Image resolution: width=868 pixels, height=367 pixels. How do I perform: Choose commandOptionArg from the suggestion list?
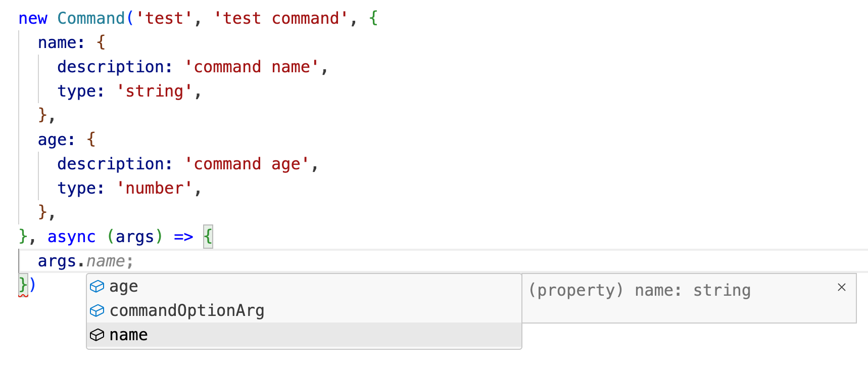point(187,310)
